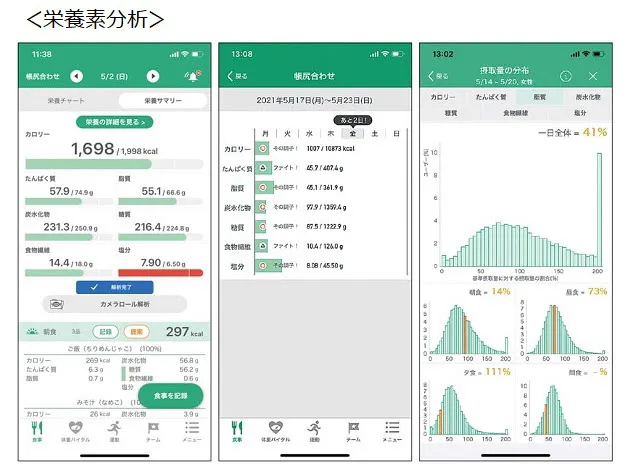Tap the green 食事を記録 floating button
This screenshot has width=630, height=465.
(x=170, y=396)
